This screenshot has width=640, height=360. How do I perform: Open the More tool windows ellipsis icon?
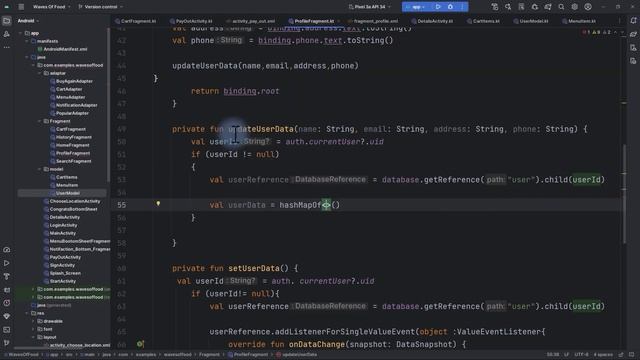click(x=7, y=47)
